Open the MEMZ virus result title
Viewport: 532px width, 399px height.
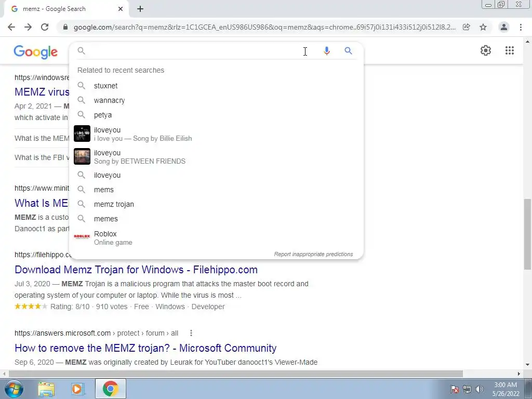[x=42, y=92]
